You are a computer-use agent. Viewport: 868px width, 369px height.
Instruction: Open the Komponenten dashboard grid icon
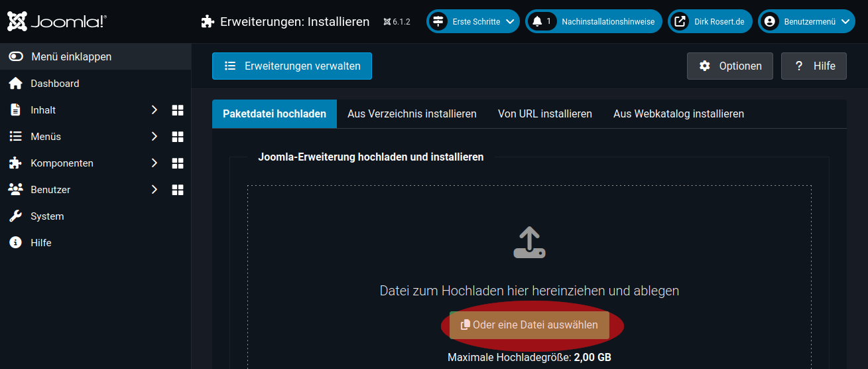178,163
